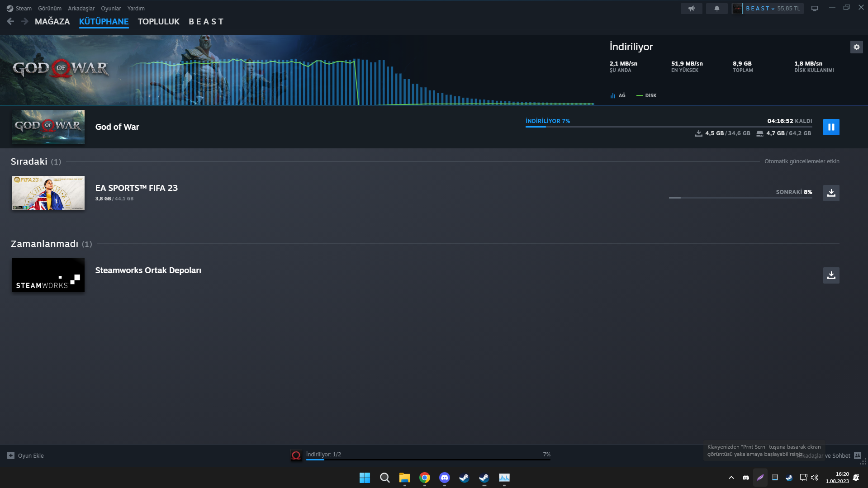Image resolution: width=868 pixels, height=488 pixels.
Task: Open the EA SPORTS FIFA 23 thumbnail
Action: (48, 193)
